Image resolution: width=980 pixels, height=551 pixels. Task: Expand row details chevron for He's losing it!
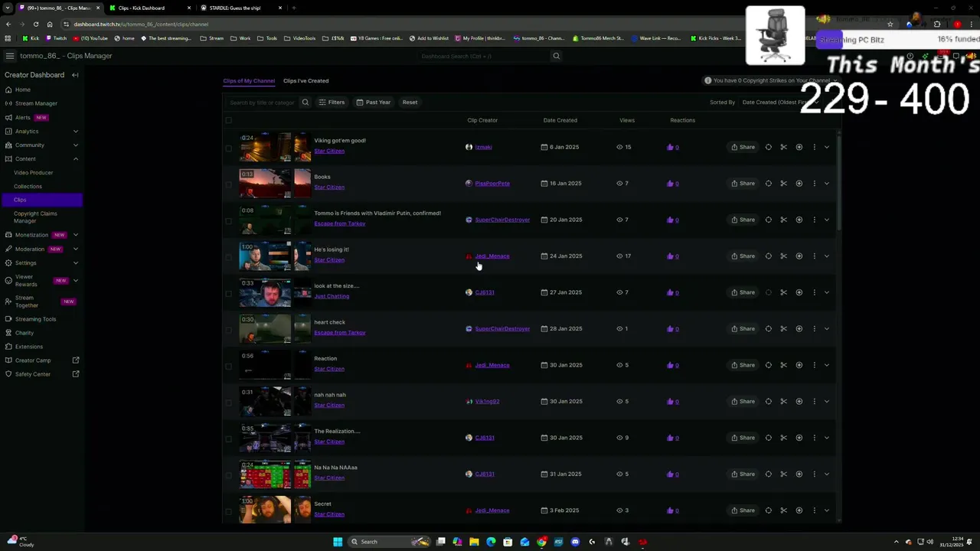pos(827,256)
